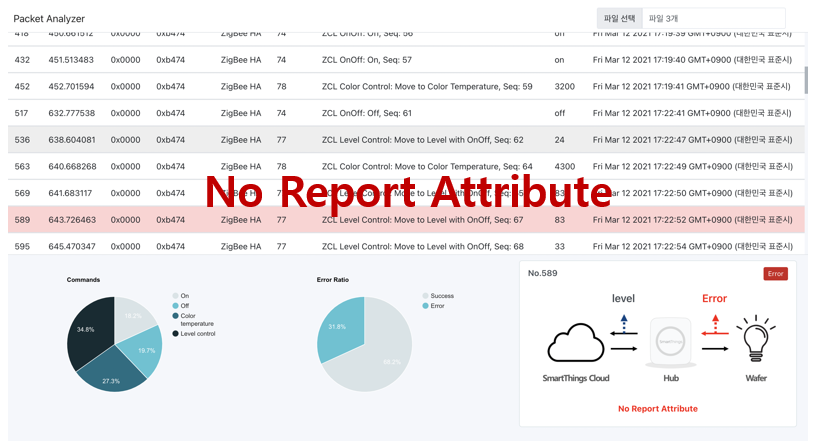Click 'Move to Level with OnOff, Seq: 62' text
Screen dimensions: 813x448
pyautogui.click(x=458, y=139)
